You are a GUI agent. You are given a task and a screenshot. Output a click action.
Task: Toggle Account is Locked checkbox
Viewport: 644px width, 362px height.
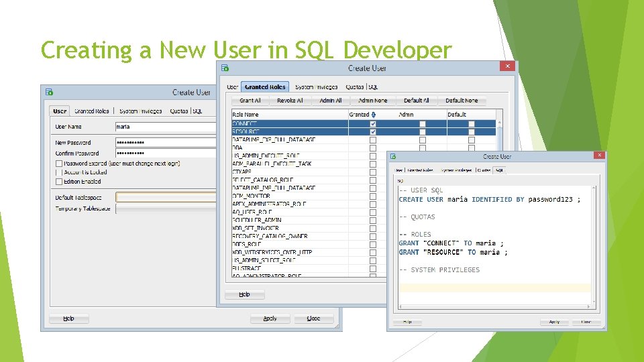coord(59,172)
